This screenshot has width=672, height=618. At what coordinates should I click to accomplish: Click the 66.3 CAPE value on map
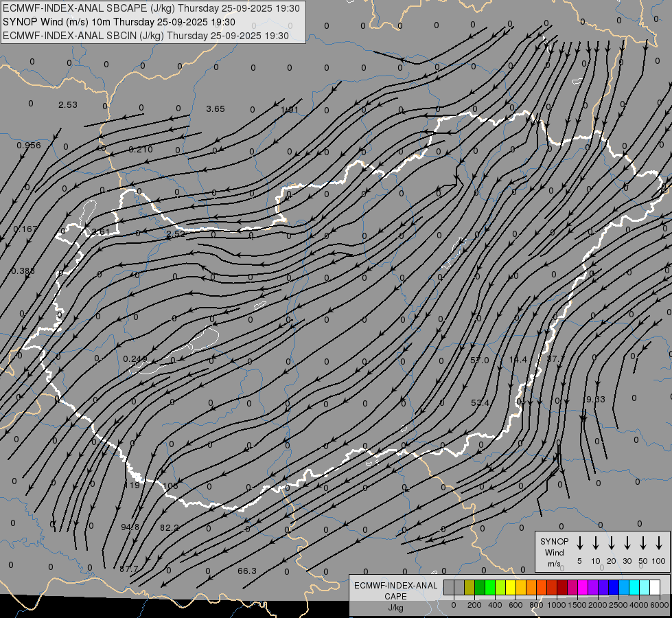[x=247, y=571]
